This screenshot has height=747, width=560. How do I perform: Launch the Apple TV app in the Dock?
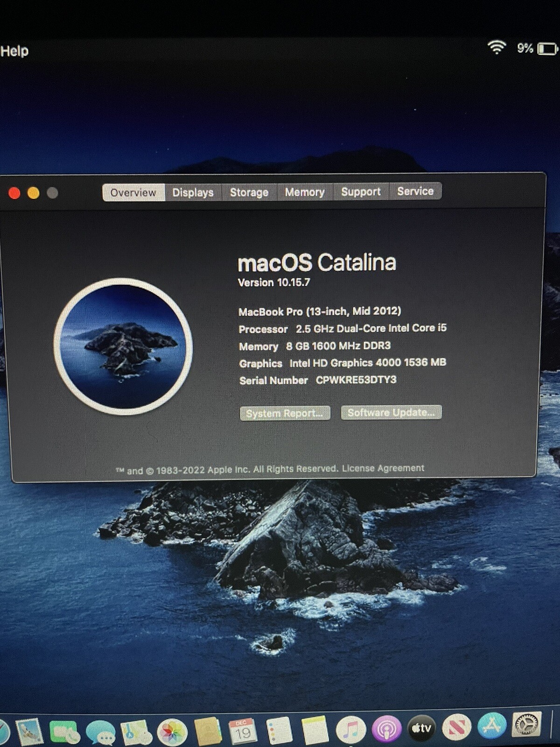click(422, 728)
